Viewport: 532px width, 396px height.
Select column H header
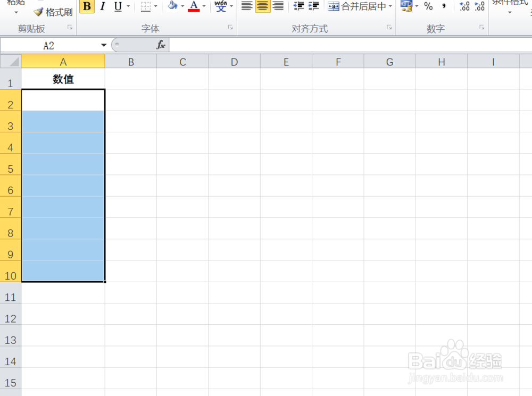[x=442, y=62]
